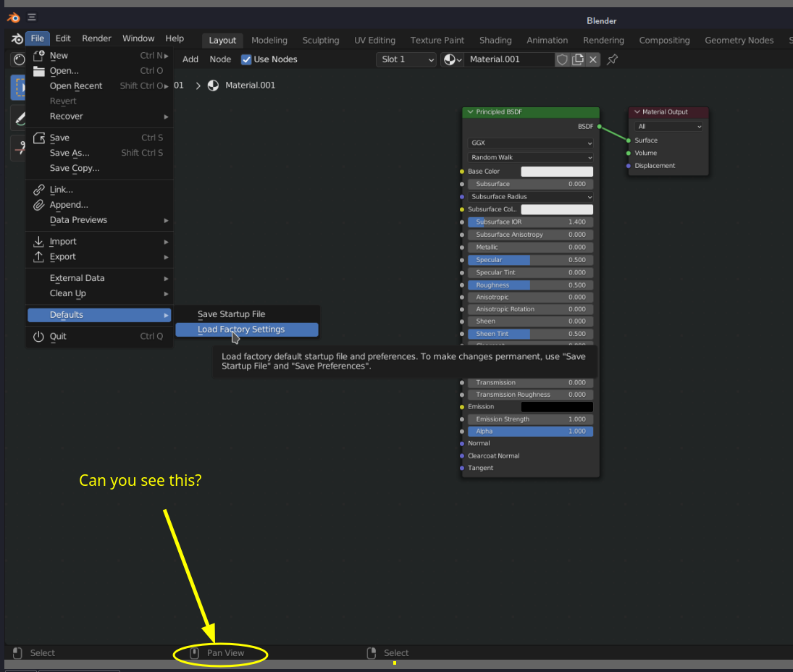Select the box select tool in left toolbar
Image resolution: width=793 pixels, height=672 pixels.
tap(19, 87)
